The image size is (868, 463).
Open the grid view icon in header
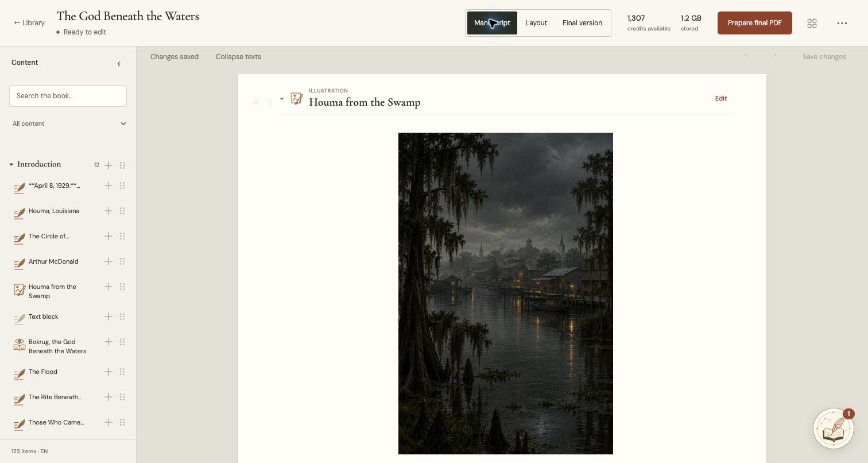coord(812,23)
